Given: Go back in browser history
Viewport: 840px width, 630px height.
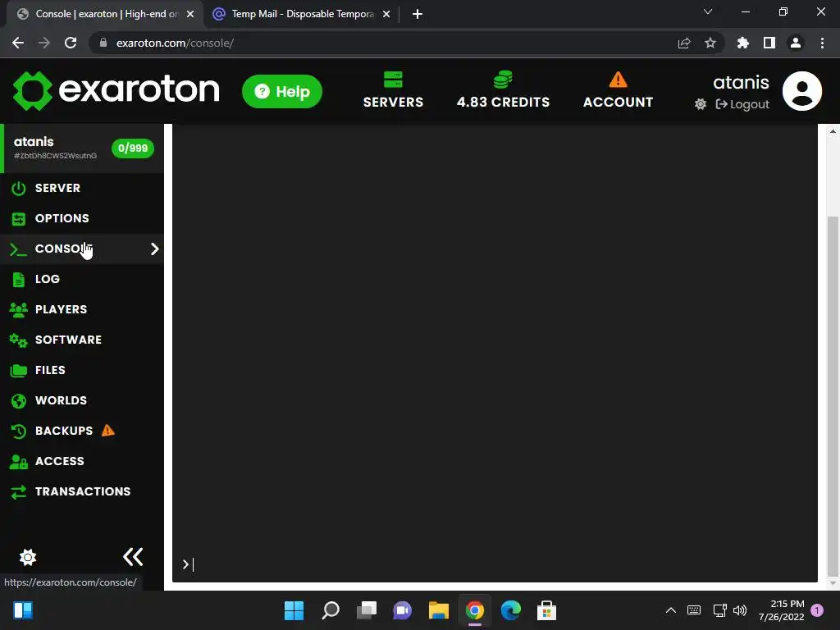Looking at the screenshot, I should (18, 43).
